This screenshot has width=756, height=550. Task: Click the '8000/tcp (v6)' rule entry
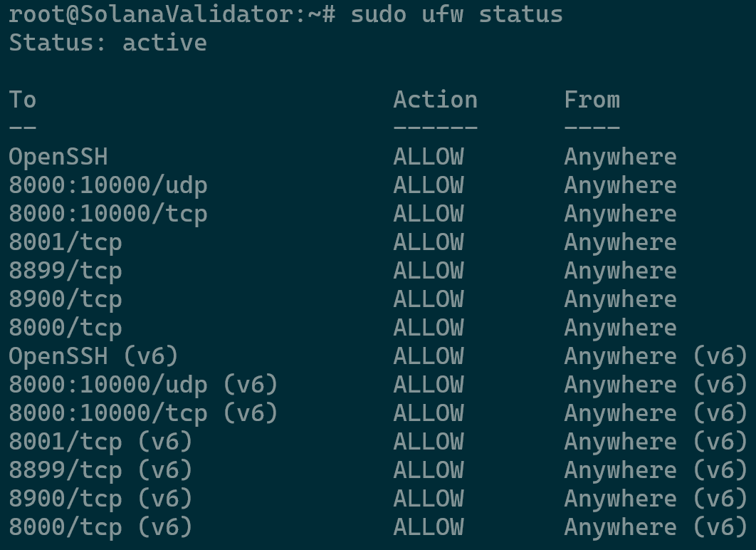[100, 527]
